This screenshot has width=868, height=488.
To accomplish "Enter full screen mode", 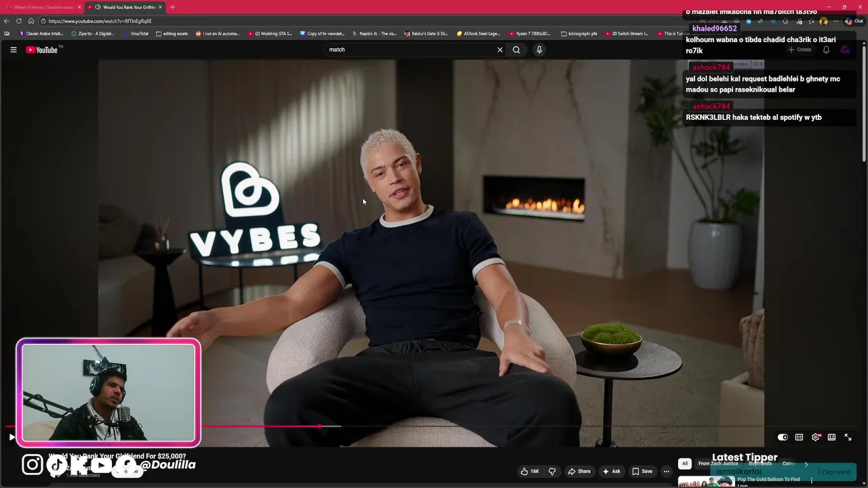I will [x=848, y=437].
